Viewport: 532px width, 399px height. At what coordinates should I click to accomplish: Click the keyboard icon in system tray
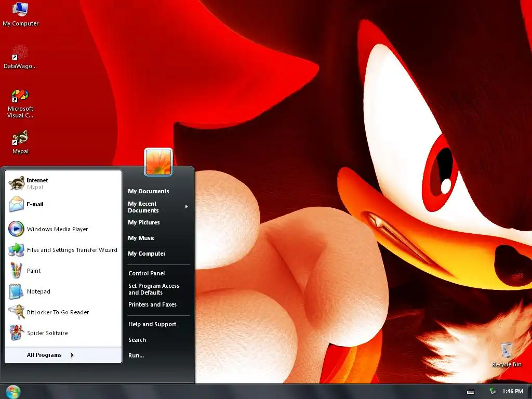(x=471, y=392)
